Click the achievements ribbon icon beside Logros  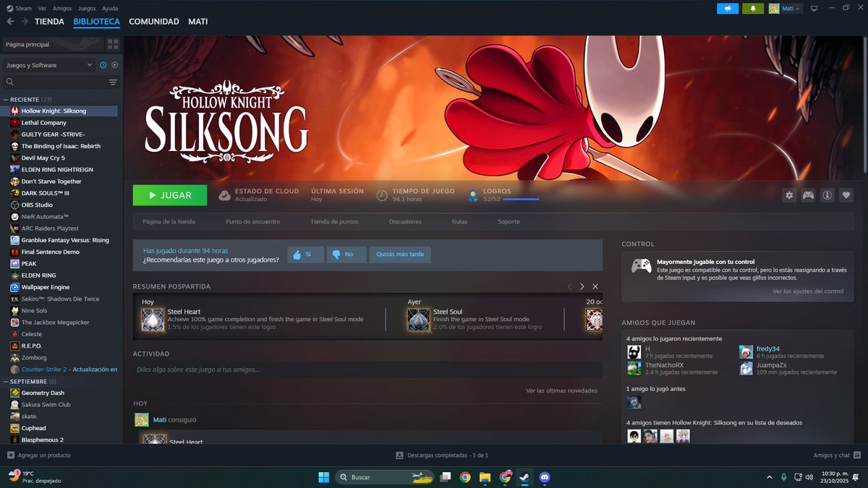[x=473, y=195]
